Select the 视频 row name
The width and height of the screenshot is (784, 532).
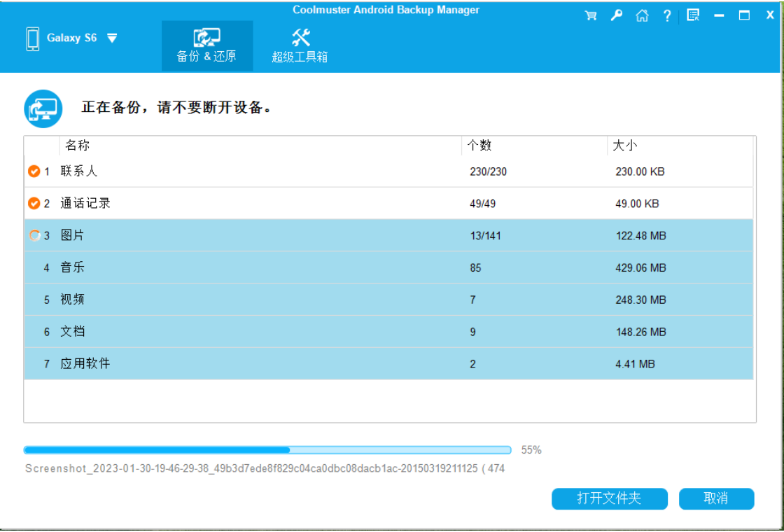(x=73, y=300)
